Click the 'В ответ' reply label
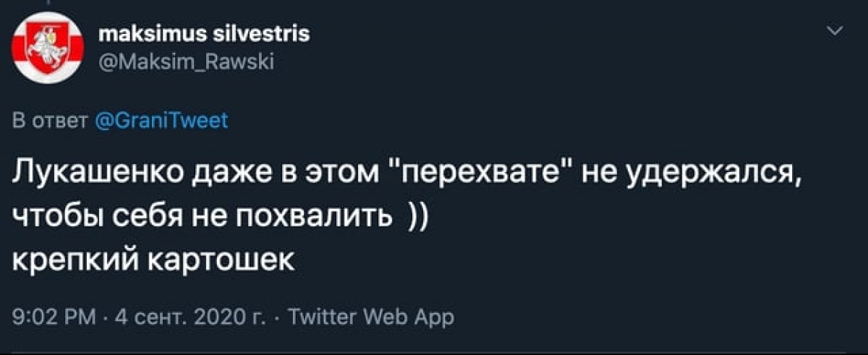This screenshot has height=355, width=868. click(51, 120)
